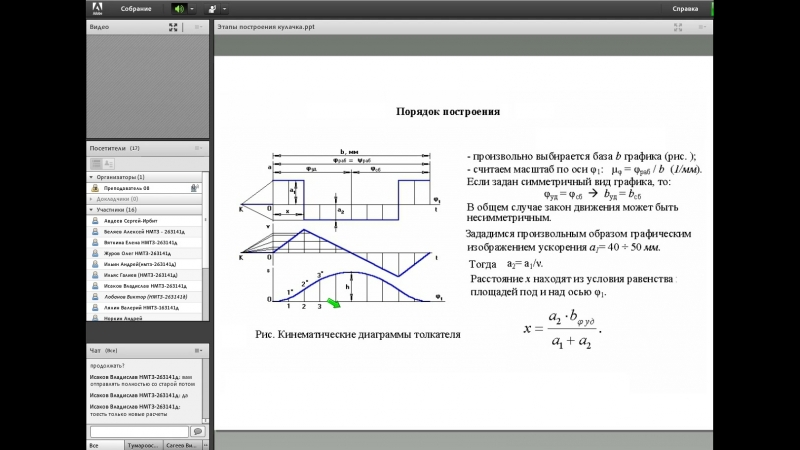Select participant Ильяс Галиев (НМТЗ-263141д)
The height and width of the screenshot is (450, 800).
click(144, 275)
